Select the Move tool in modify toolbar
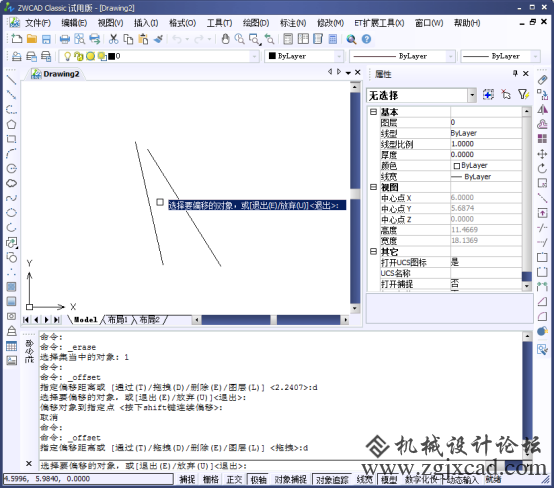554x489 pixels. [x=542, y=154]
